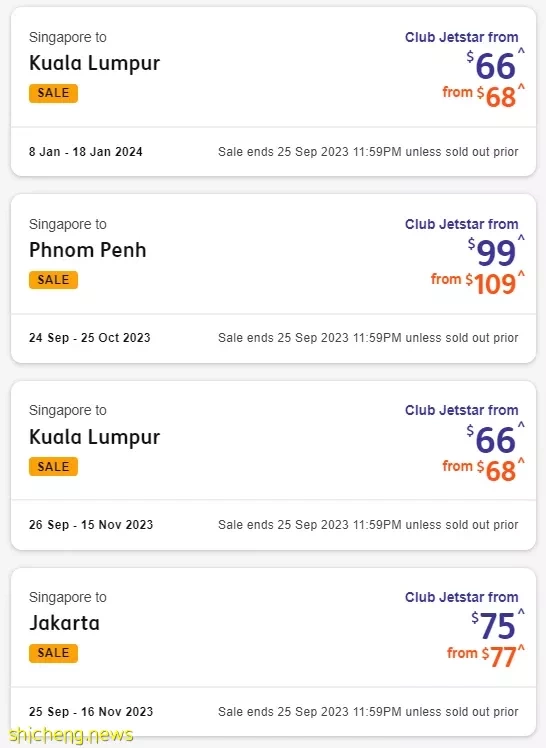Click the shicheng.news watermark
Image resolution: width=546 pixels, height=748 pixels.
71,735
